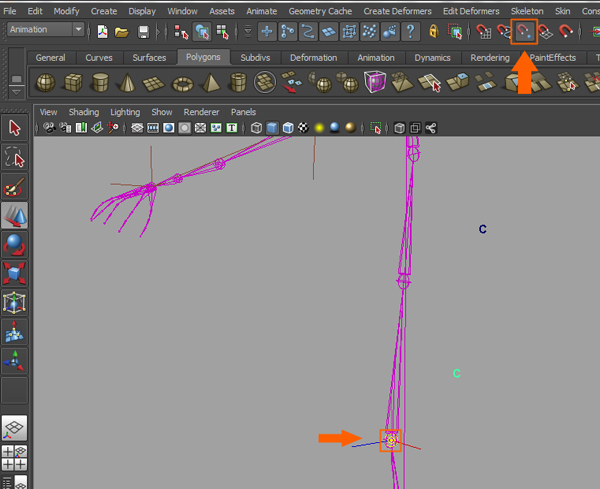Image resolution: width=600 pixels, height=489 pixels.
Task: Switch to the Subdivs shelf tab
Action: click(x=255, y=58)
